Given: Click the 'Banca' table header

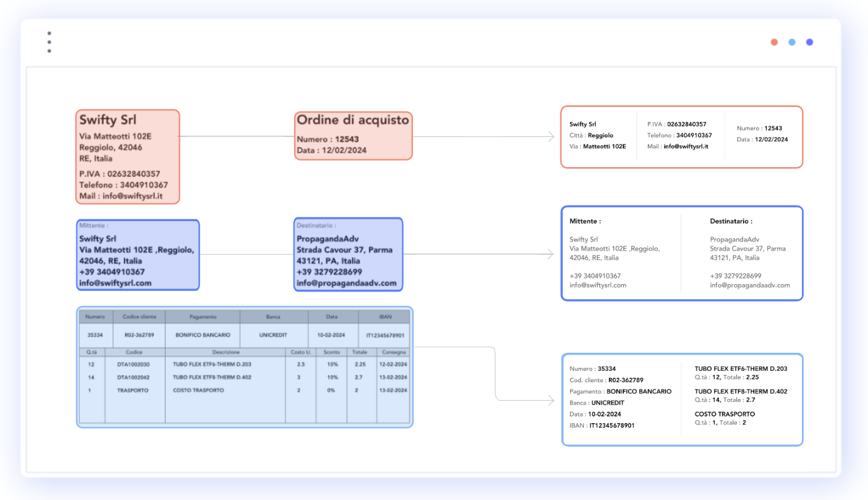Looking at the screenshot, I should click(x=274, y=316).
